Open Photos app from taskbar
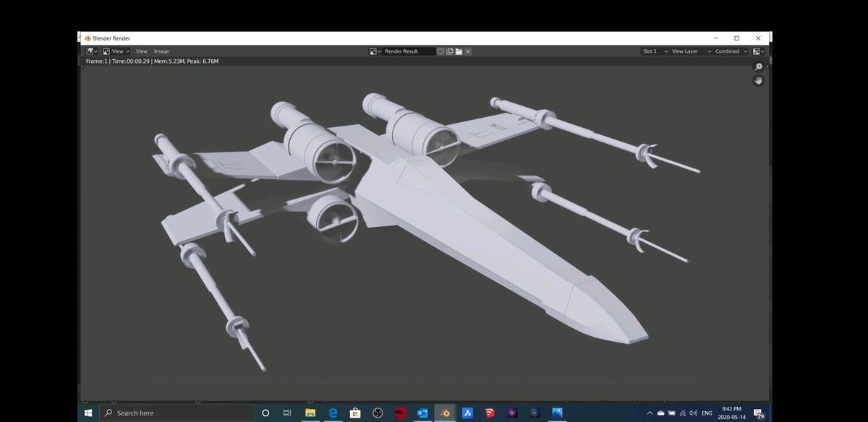 point(557,413)
